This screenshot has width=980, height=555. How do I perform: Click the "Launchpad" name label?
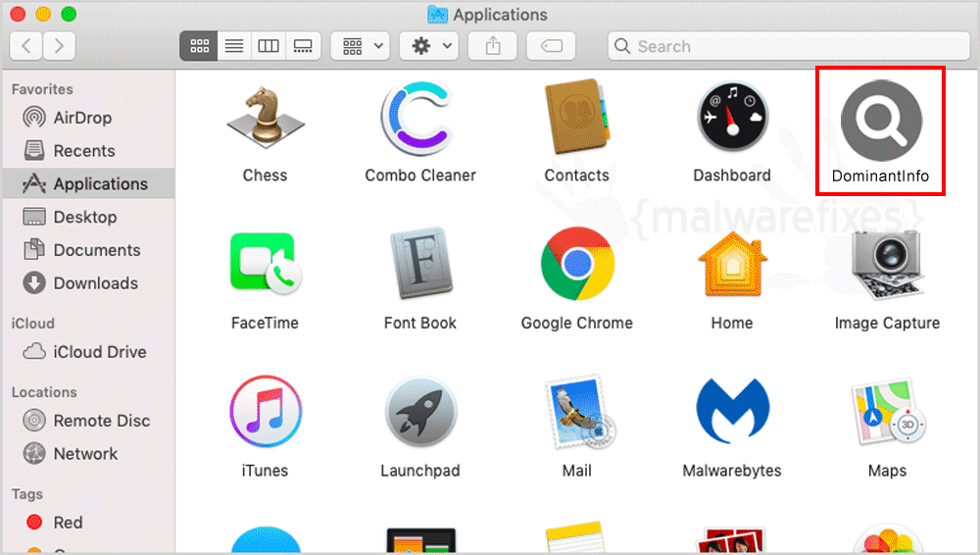(x=420, y=471)
